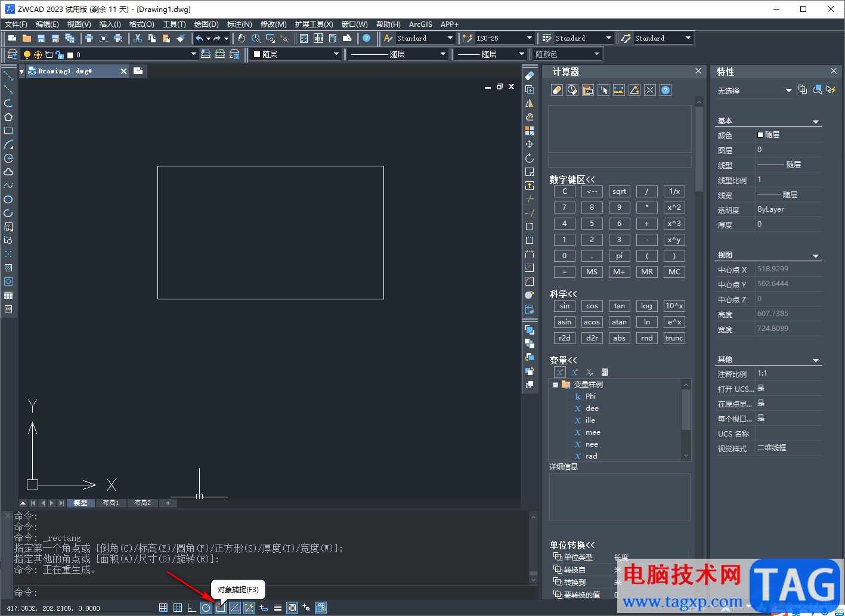Open the color dropdown showing 随层
This screenshot has width=845, height=616.
(x=295, y=54)
